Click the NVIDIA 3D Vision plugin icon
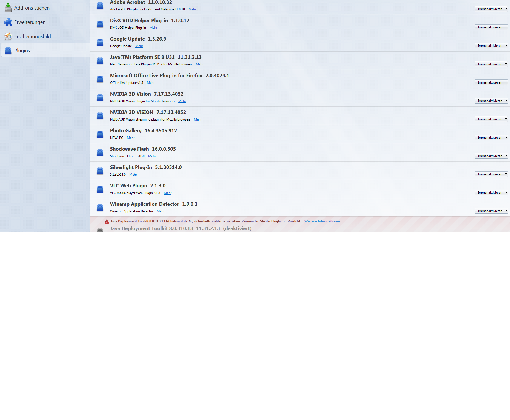 tap(100, 98)
